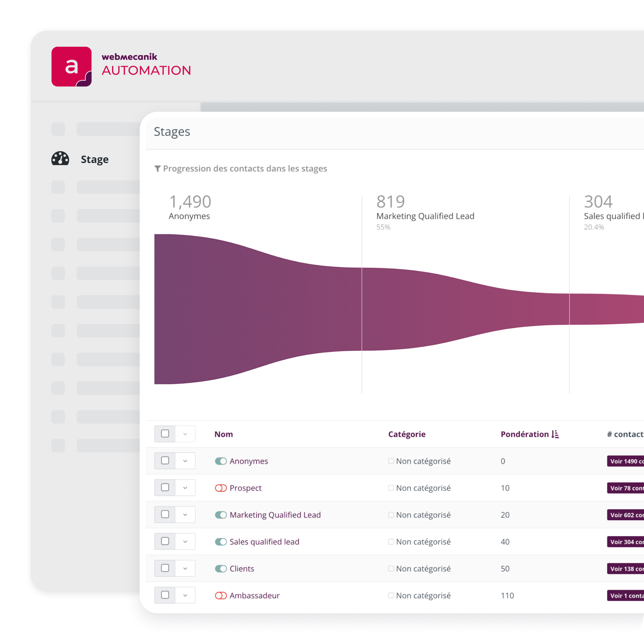
Task: Toggle the Anonymes stage publish switch
Action: pyautogui.click(x=221, y=461)
